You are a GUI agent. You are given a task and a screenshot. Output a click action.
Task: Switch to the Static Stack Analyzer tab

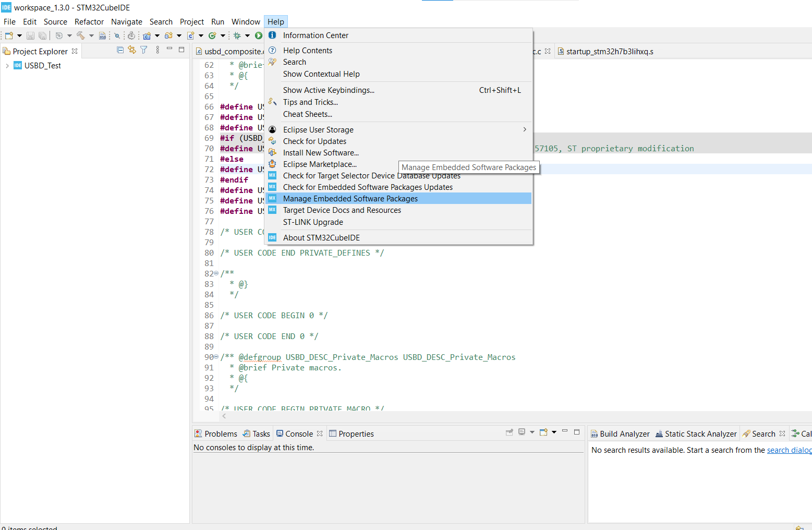696,434
